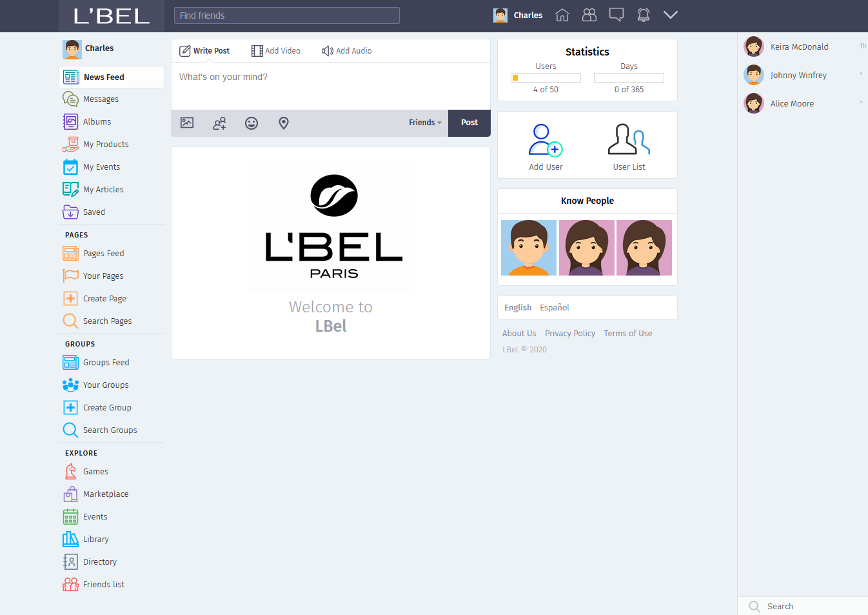Open the User List icon
This screenshot has height=615, width=868.
pyautogui.click(x=629, y=139)
